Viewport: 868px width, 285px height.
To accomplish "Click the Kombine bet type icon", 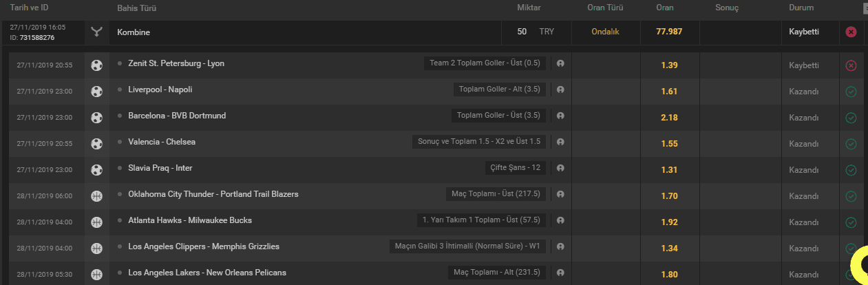I will pyautogui.click(x=97, y=32).
